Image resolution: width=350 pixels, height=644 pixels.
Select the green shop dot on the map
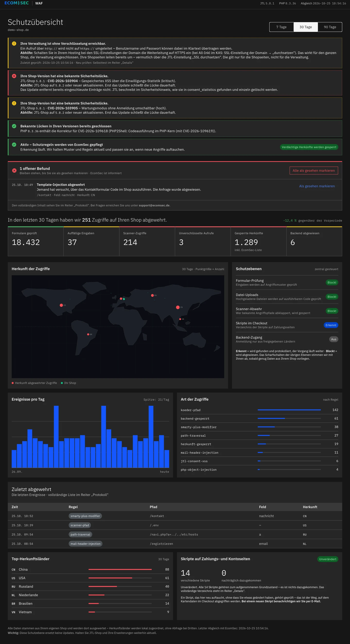[x=124, y=299]
